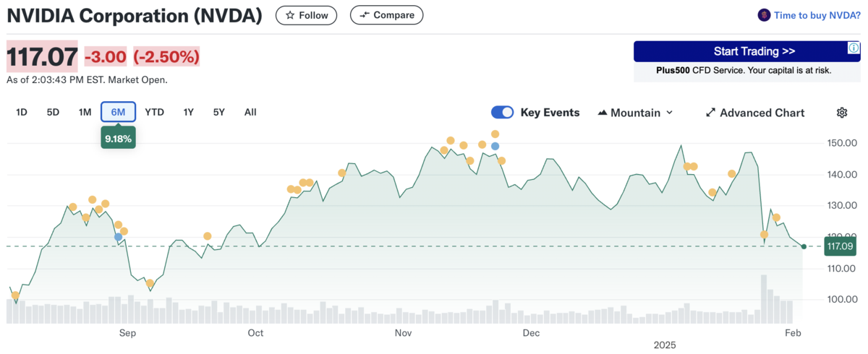868x354 pixels.
Task: Click the yellow event marker near 100.00 start
Action: coord(15,295)
